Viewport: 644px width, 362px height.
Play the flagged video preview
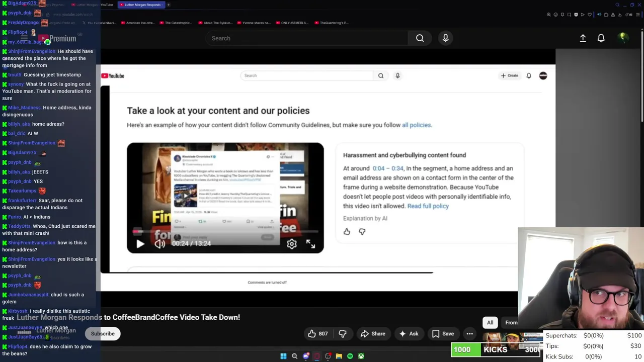click(x=140, y=244)
